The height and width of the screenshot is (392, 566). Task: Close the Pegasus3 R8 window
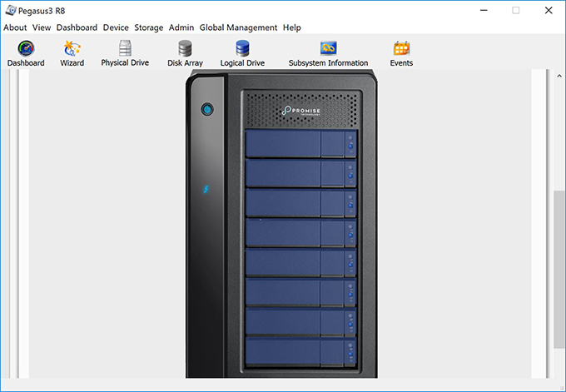pos(549,11)
